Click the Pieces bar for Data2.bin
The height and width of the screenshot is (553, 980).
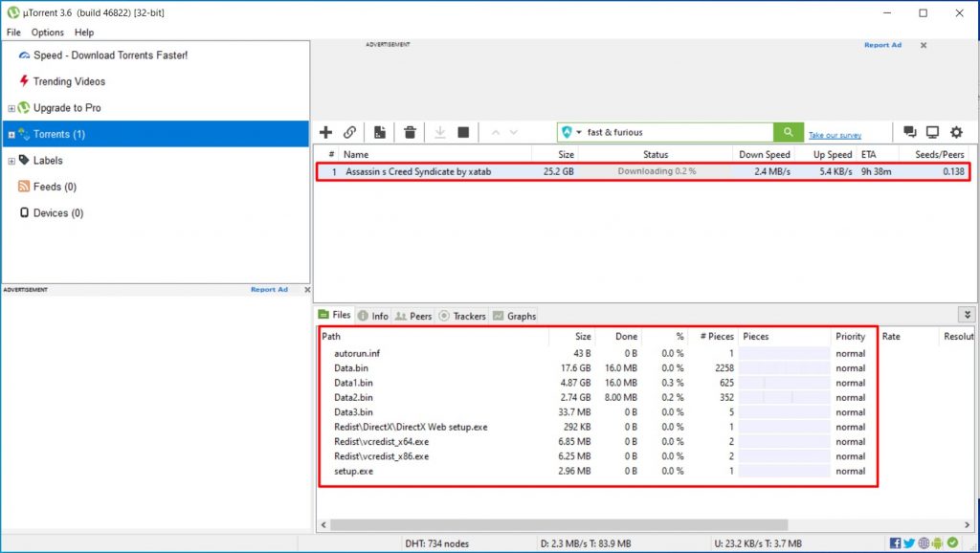785,397
